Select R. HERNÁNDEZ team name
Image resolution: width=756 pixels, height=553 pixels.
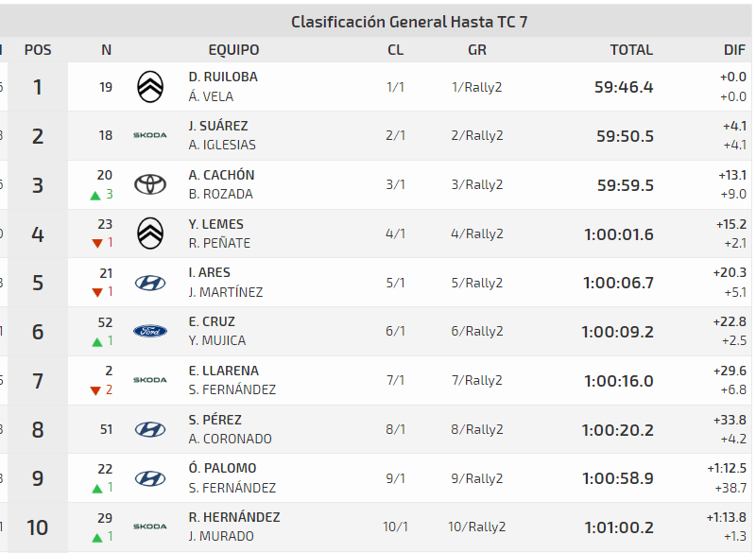coord(234,517)
